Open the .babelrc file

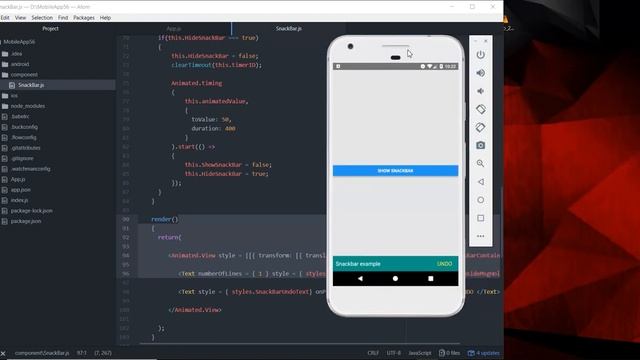(x=20, y=116)
